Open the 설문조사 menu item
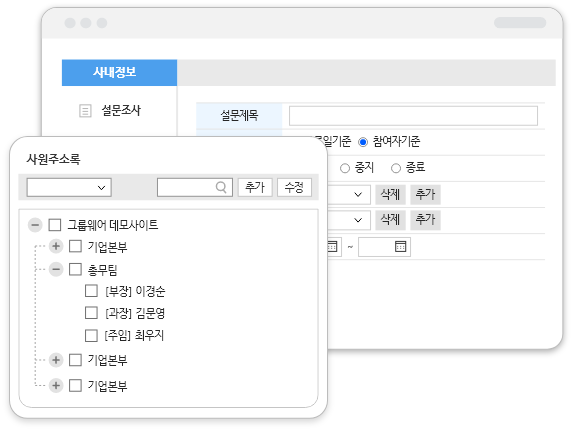The width and height of the screenshot is (573, 431). tap(121, 110)
